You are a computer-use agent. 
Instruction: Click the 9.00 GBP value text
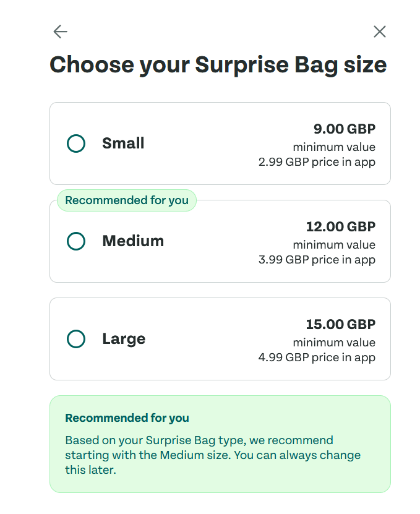coord(345,129)
